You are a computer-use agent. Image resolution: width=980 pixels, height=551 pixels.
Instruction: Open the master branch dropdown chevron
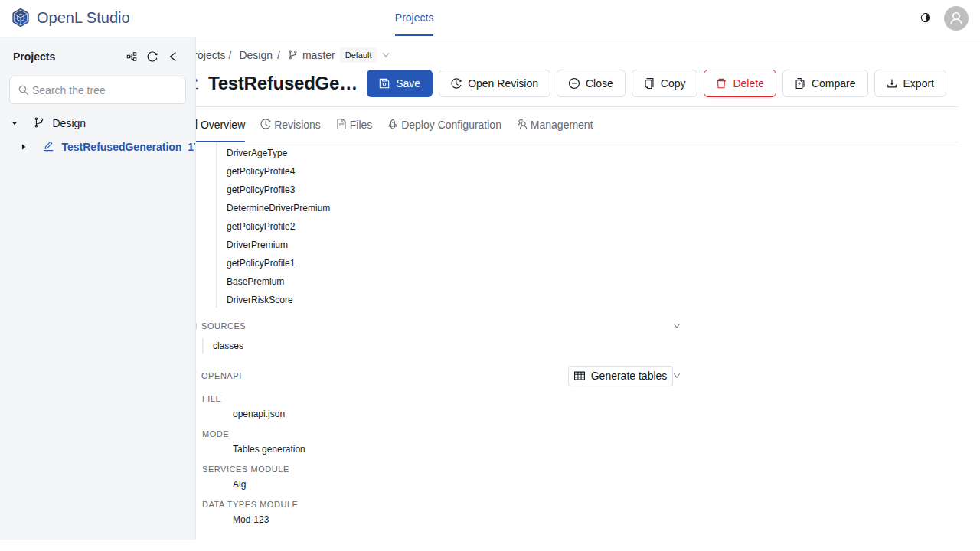[x=386, y=55]
